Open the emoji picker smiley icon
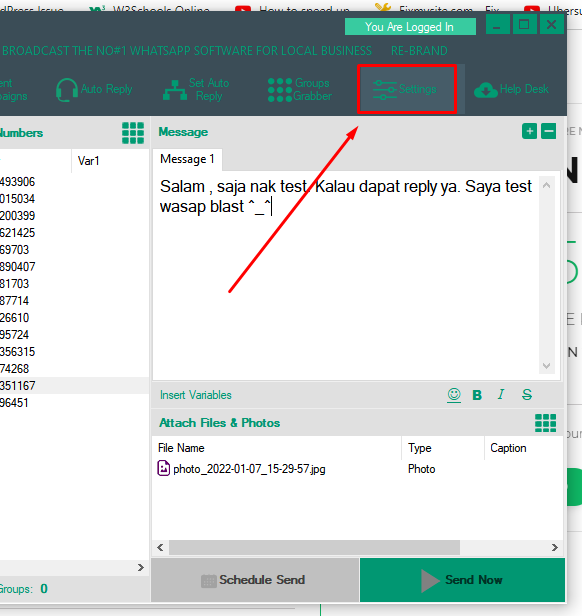The image size is (582, 616). (454, 395)
